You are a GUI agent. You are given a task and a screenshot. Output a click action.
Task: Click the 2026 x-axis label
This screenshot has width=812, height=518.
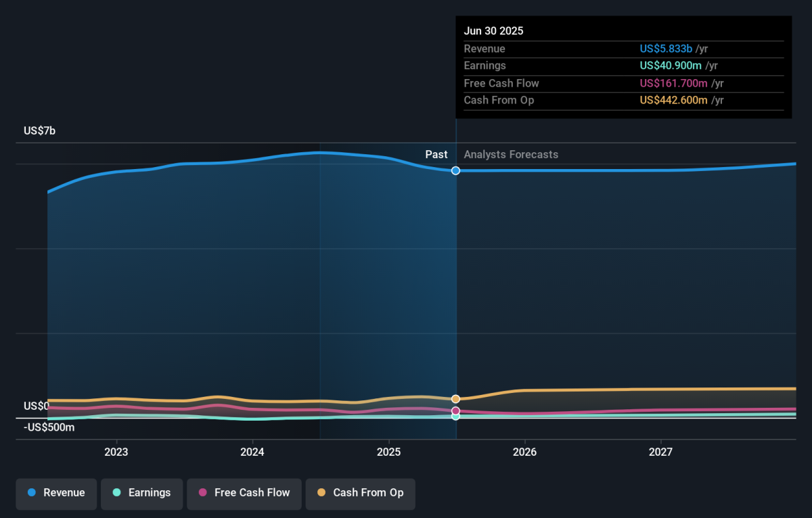[524, 452]
